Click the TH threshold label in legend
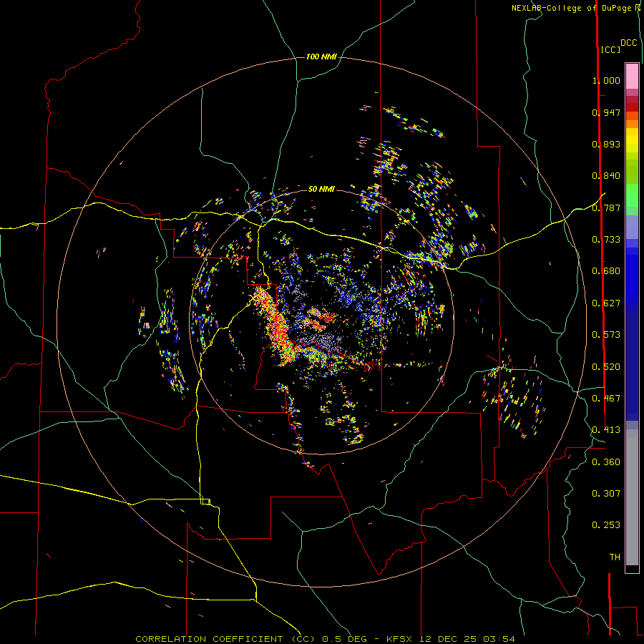The height and width of the screenshot is (644, 644). pos(615,557)
